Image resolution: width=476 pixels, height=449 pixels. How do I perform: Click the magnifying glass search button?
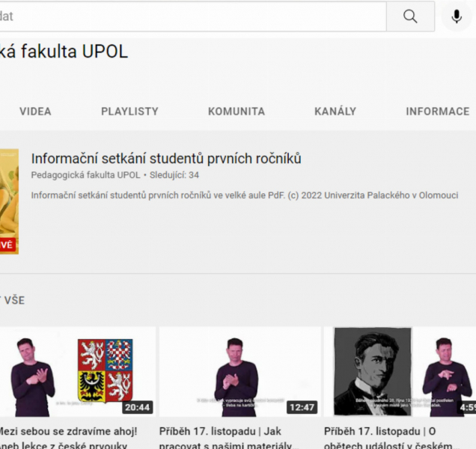[410, 16]
